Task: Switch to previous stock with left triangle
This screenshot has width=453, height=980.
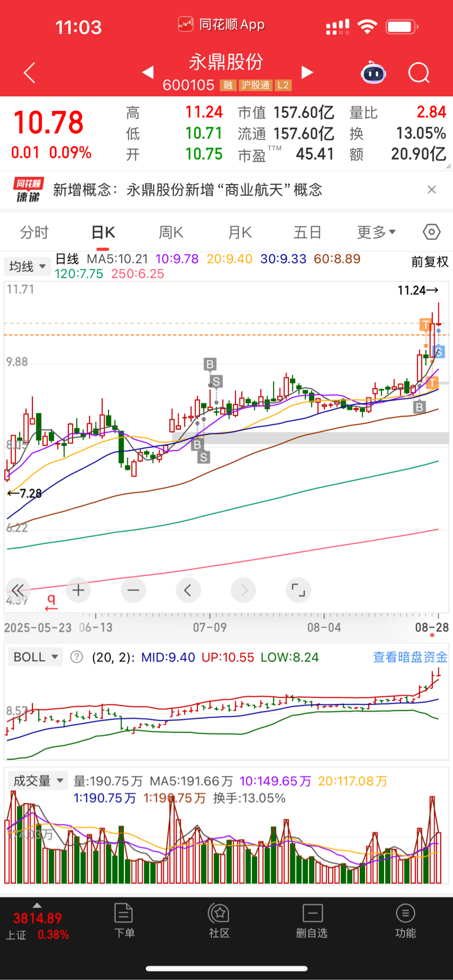Action: click(x=148, y=72)
